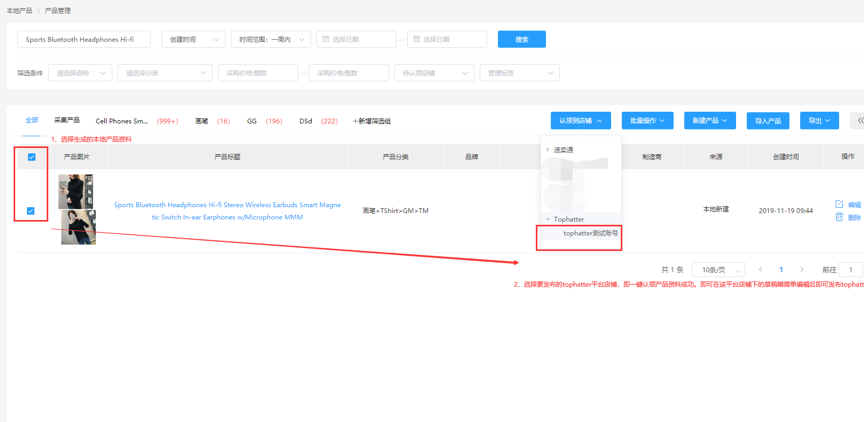Screen dimensions: 864x422
Task: Go to the next page arrow
Action: (x=801, y=270)
